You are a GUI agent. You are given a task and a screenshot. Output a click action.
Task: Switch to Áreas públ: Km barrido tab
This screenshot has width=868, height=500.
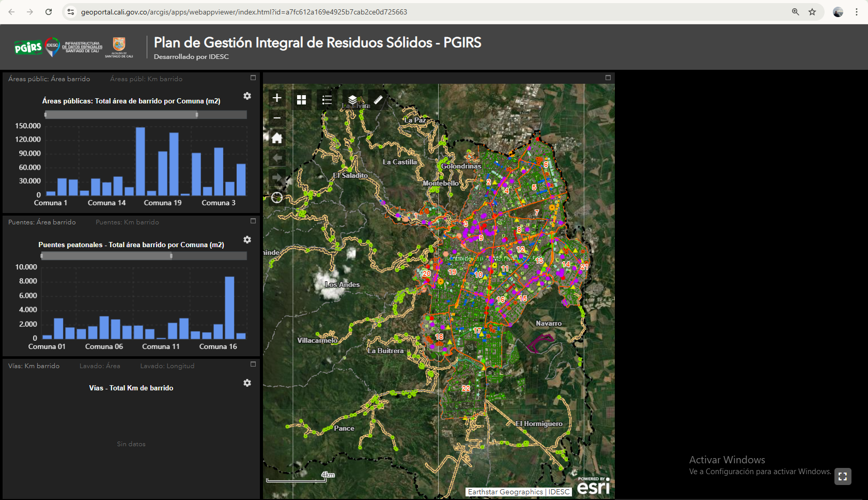146,79
